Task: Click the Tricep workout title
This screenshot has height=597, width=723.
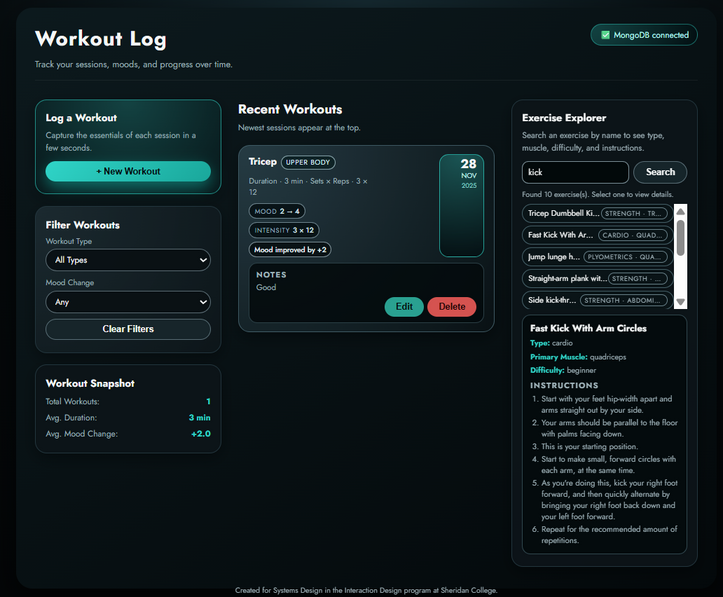Action: [262, 161]
